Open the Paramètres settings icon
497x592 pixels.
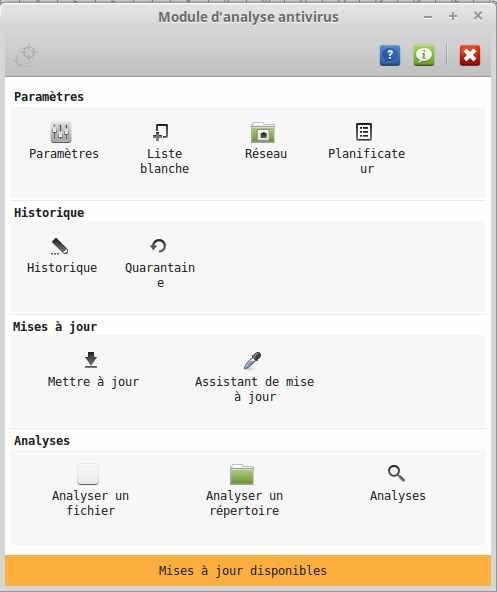61,133
